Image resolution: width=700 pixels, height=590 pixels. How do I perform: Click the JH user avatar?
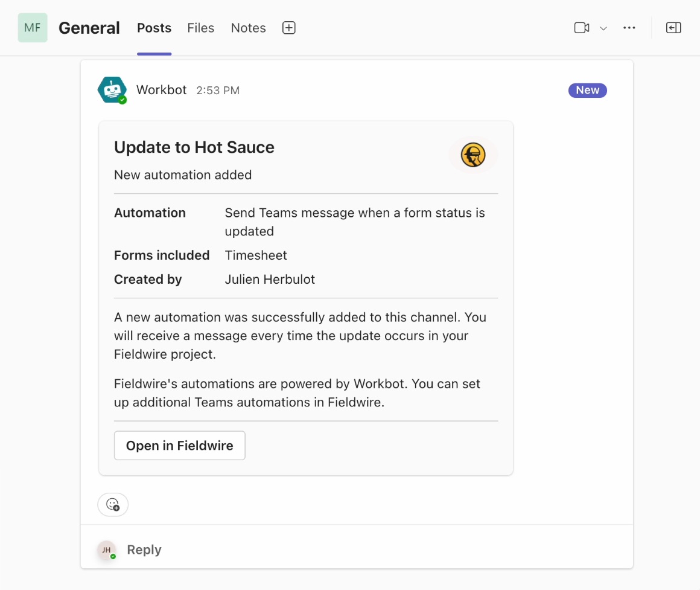107,550
